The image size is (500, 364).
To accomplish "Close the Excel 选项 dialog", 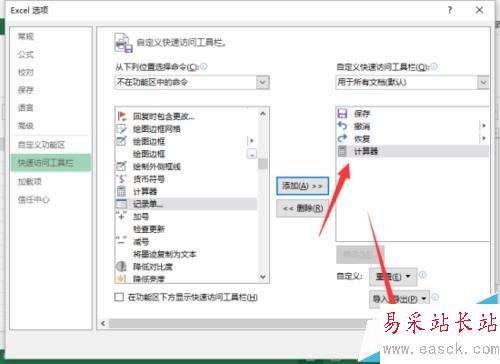I will coord(479,10).
